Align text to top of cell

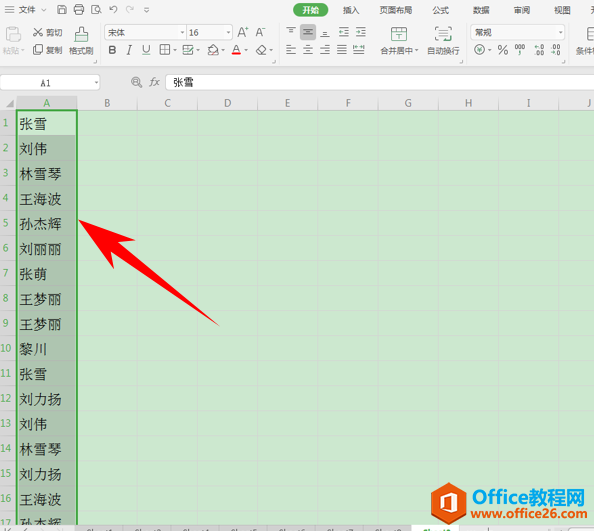tap(291, 32)
